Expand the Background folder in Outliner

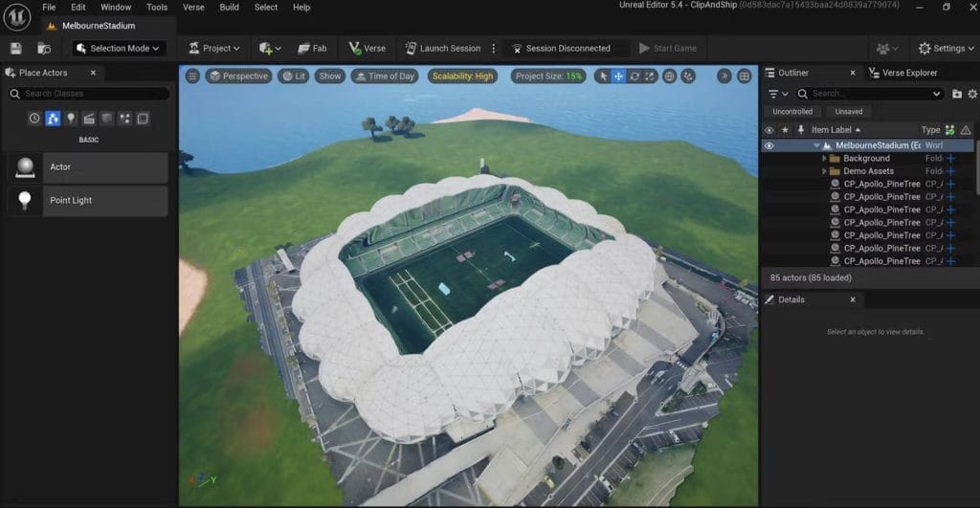[824, 159]
